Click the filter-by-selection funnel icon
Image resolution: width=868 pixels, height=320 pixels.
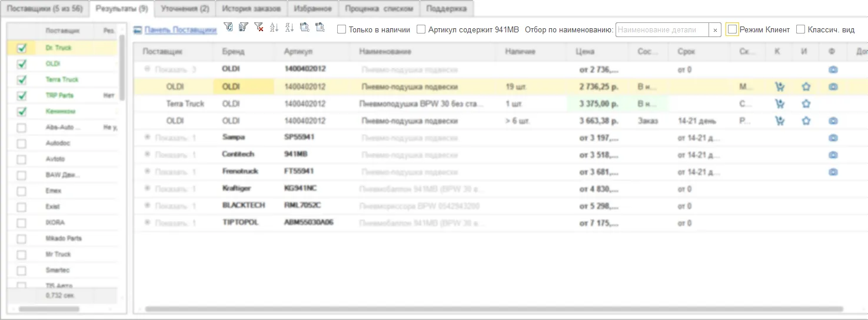click(x=228, y=27)
